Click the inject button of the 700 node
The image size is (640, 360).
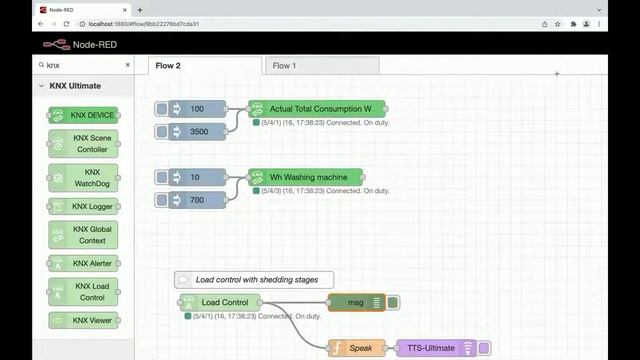(162, 200)
